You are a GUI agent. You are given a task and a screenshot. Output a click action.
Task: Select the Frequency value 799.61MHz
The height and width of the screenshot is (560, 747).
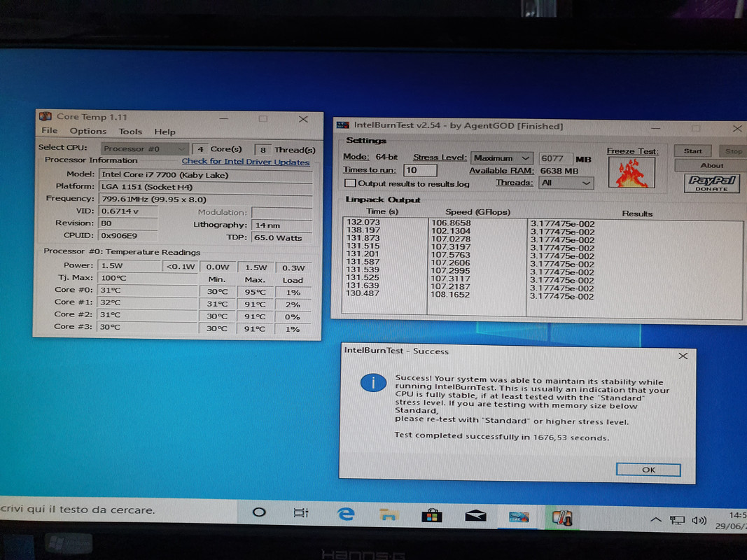pyautogui.click(x=206, y=199)
